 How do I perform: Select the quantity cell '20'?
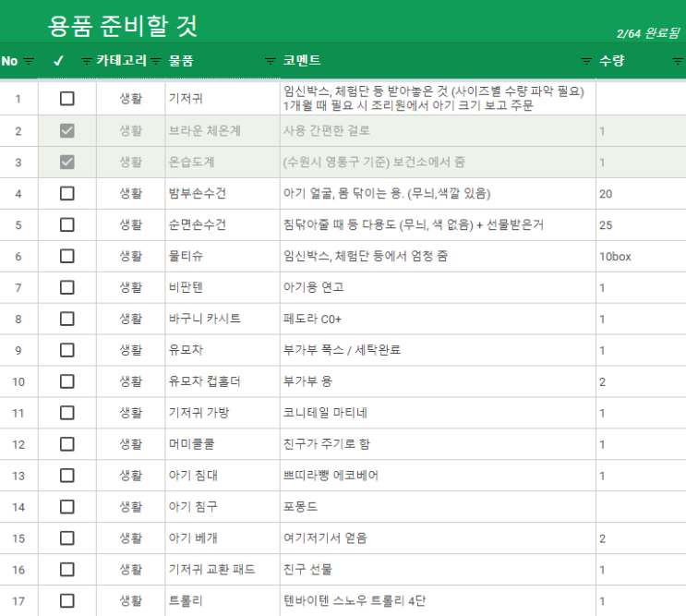click(x=641, y=194)
